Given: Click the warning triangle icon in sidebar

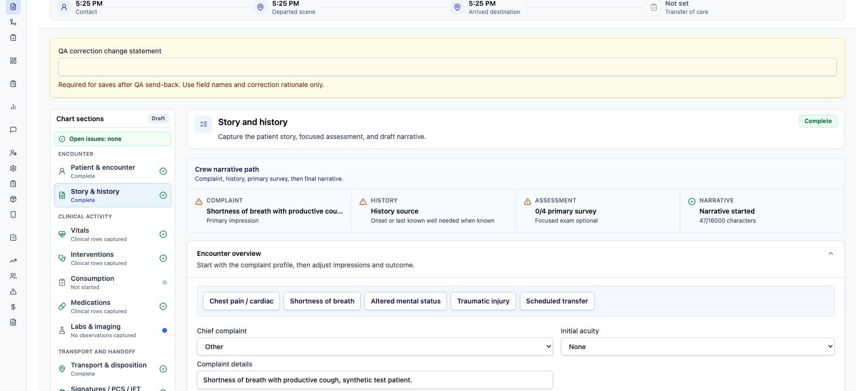Looking at the screenshot, I should pyautogui.click(x=13, y=291).
